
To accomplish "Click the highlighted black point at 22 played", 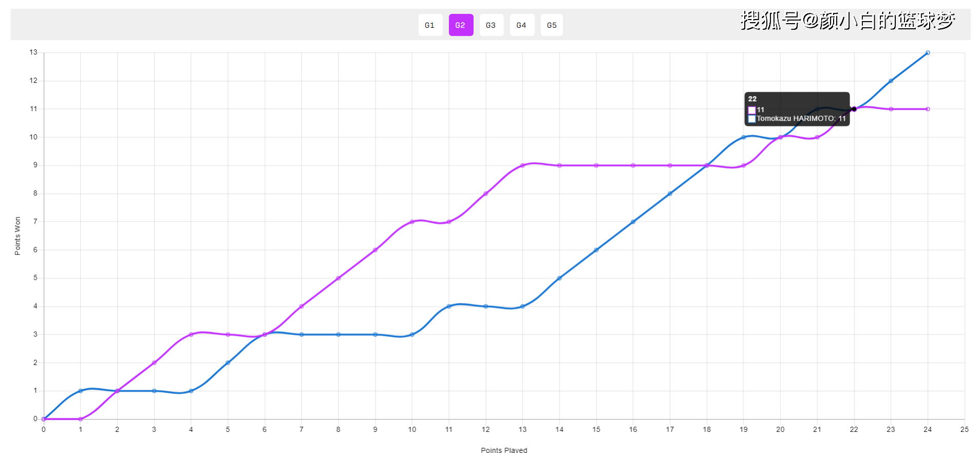I will coord(854,109).
